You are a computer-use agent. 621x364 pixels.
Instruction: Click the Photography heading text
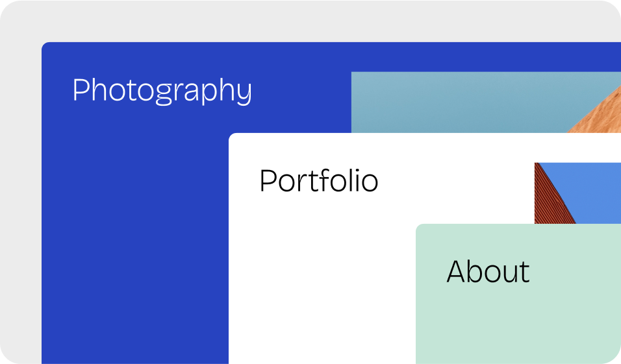(x=162, y=91)
